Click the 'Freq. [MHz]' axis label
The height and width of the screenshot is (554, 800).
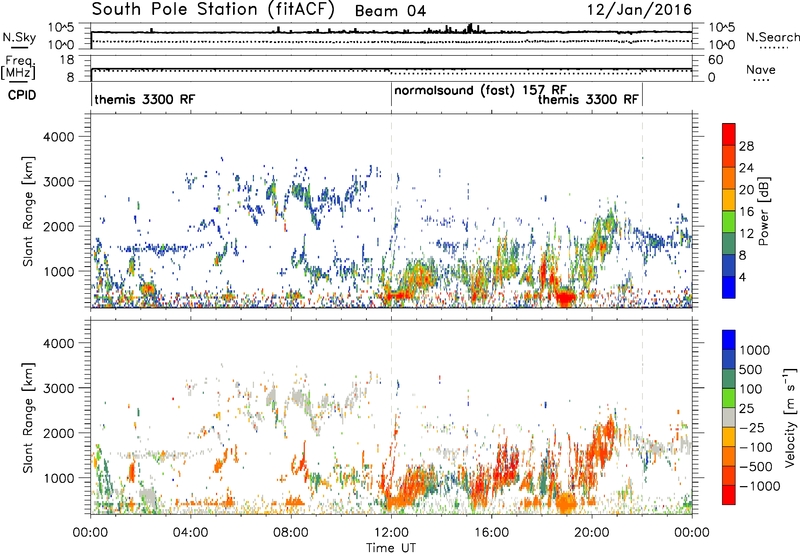pos(18,68)
